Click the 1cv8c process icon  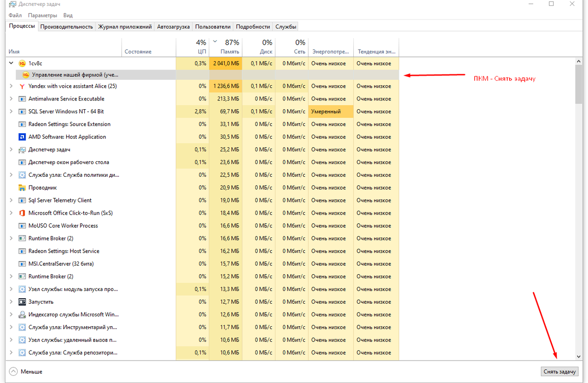(x=22, y=63)
